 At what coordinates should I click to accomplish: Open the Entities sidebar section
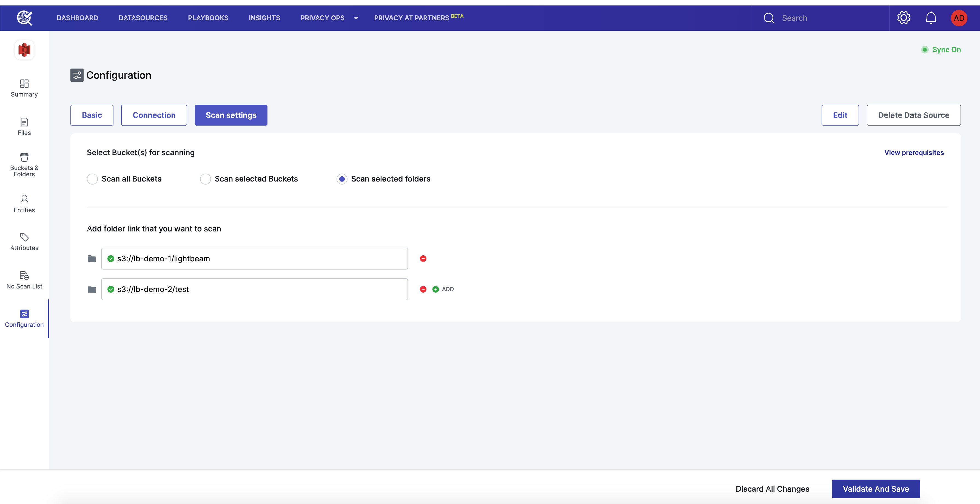[x=24, y=204]
